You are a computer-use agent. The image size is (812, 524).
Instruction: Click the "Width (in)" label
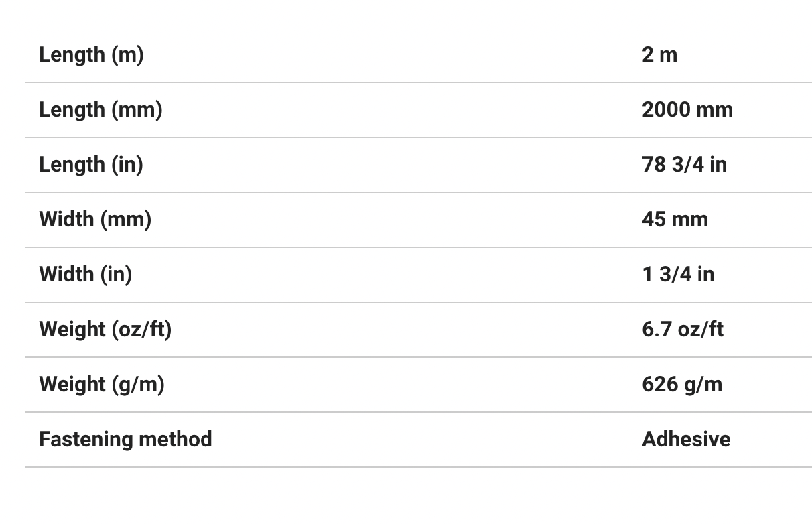coord(86,274)
